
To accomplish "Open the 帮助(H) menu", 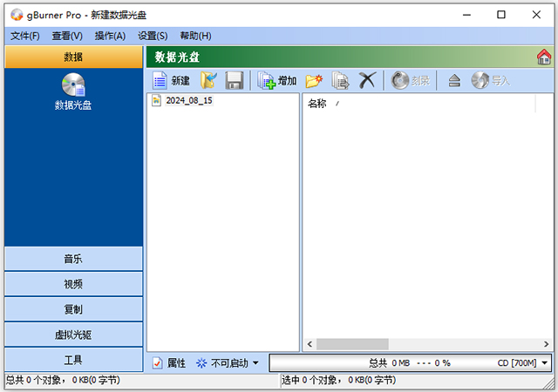I will click(x=195, y=36).
